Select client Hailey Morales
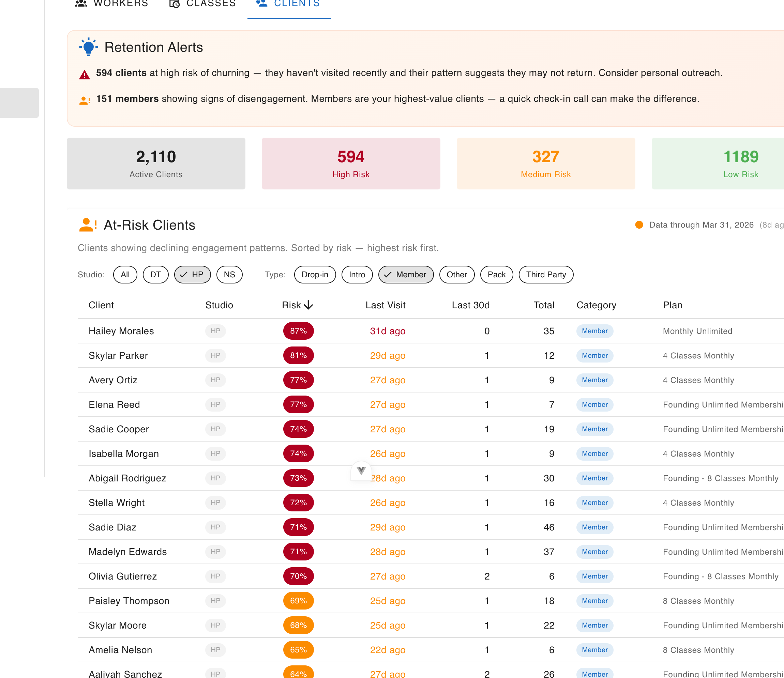The image size is (784, 678). [121, 331]
